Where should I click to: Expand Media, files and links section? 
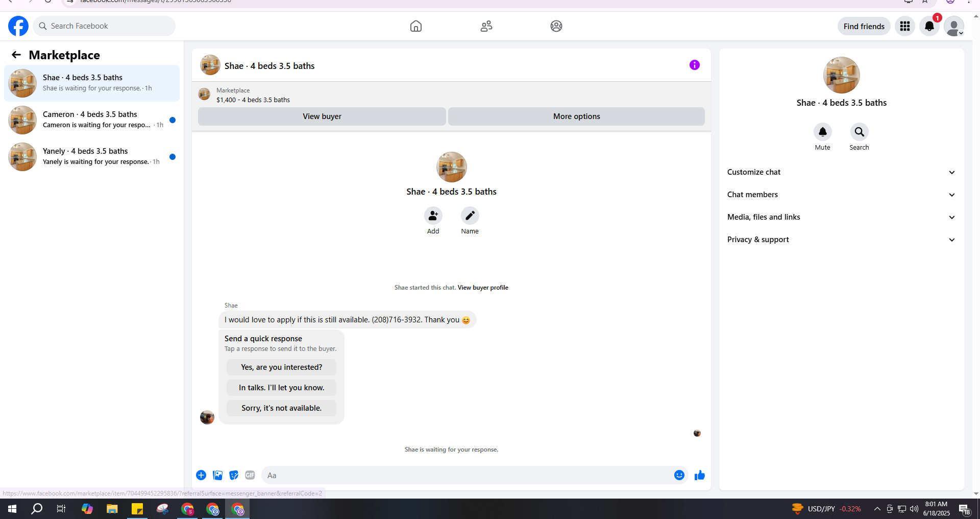click(841, 217)
